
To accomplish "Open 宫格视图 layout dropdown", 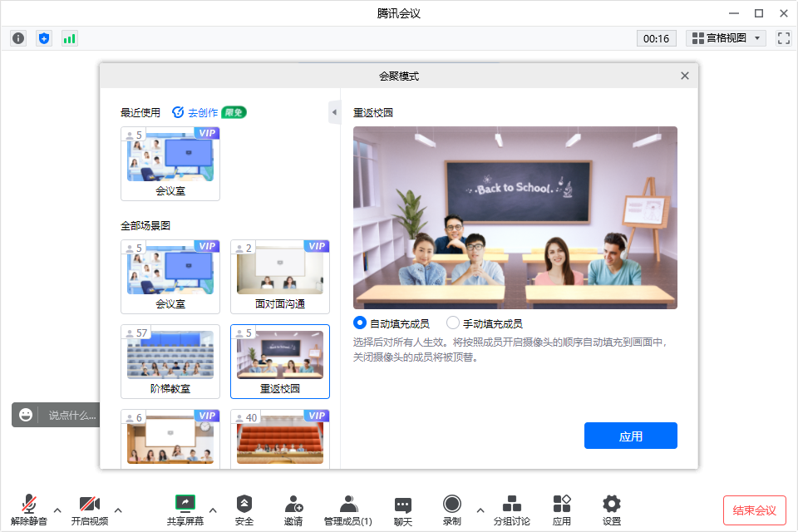I will [726, 38].
